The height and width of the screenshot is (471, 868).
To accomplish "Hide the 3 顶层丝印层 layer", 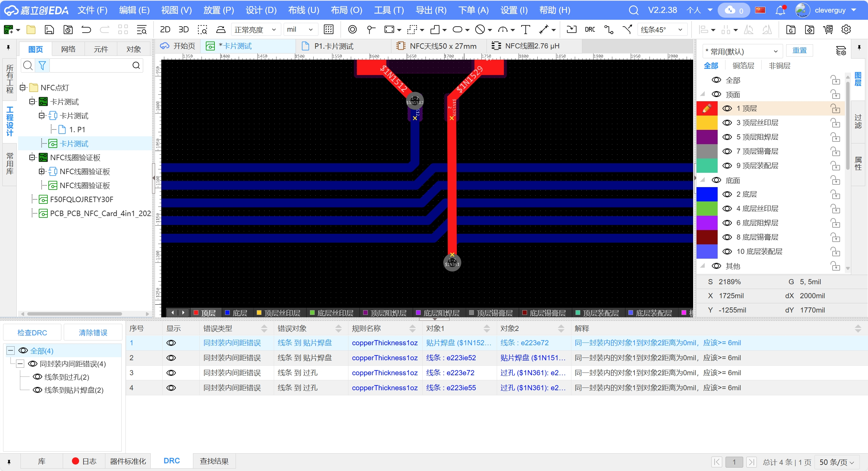I will [x=727, y=123].
